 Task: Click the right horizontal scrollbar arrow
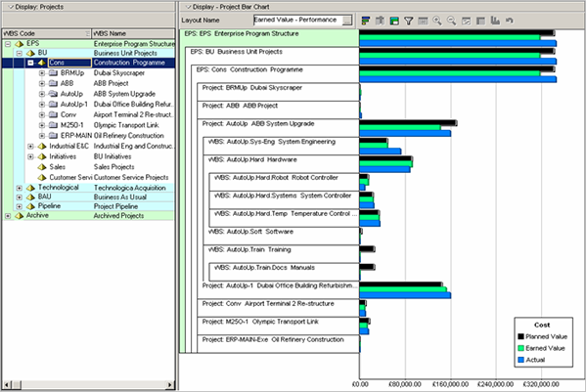[x=170, y=384]
